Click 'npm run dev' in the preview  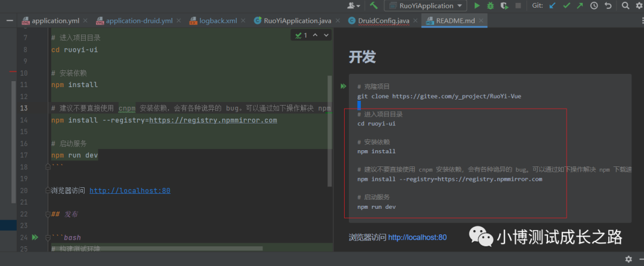click(376, 207)
